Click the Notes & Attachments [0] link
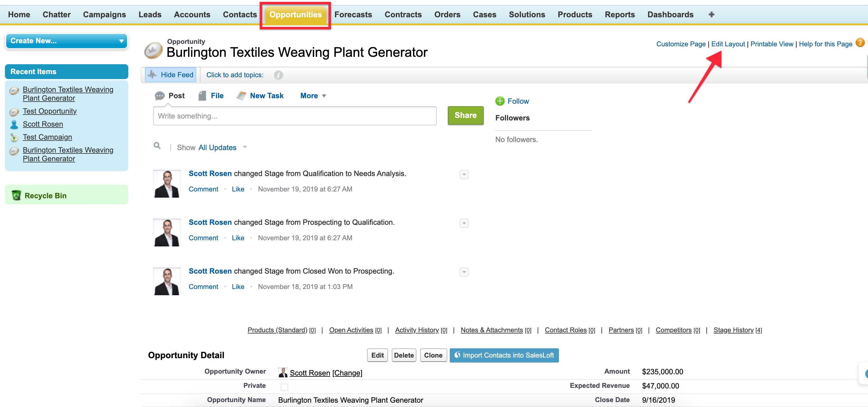868x407 pixels. click(x=496, y=330)
